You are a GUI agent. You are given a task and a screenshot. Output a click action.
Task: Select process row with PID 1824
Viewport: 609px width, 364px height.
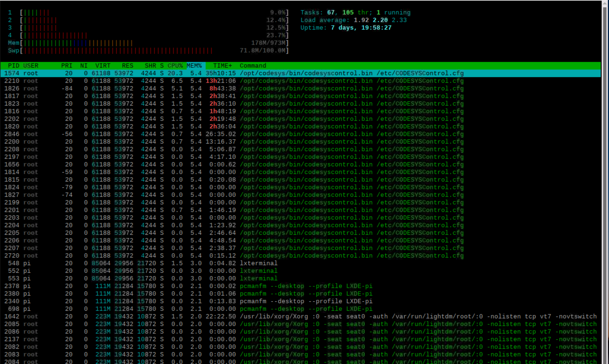301,187
